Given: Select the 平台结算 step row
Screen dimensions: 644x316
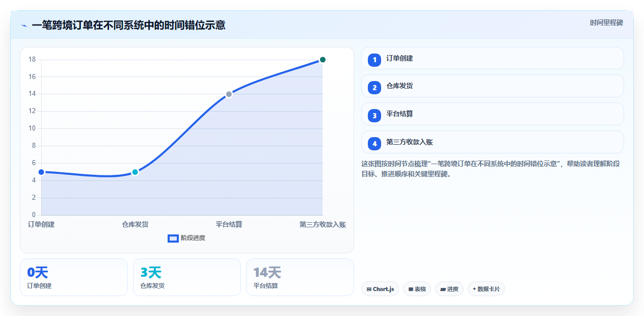Looking at the screenshot, I should (492, 114).
